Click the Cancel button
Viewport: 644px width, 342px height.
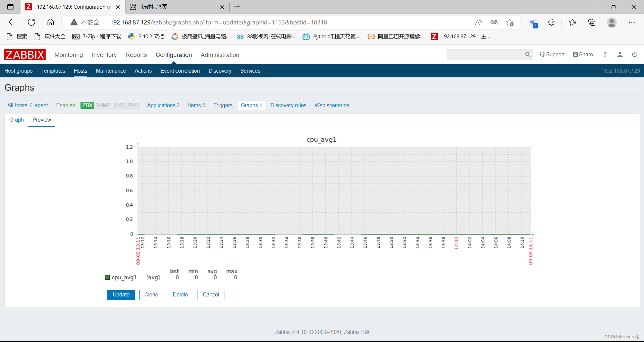(211, 295)
